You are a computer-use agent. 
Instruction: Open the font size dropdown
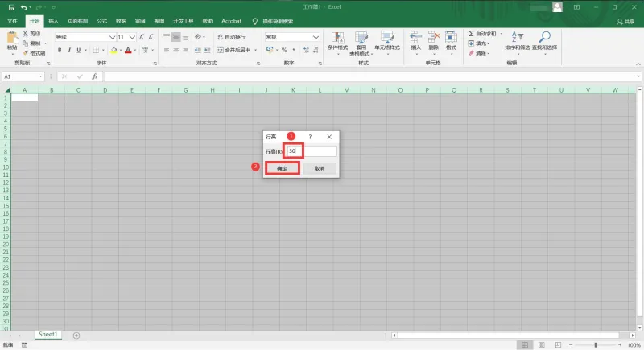point(132,37)
